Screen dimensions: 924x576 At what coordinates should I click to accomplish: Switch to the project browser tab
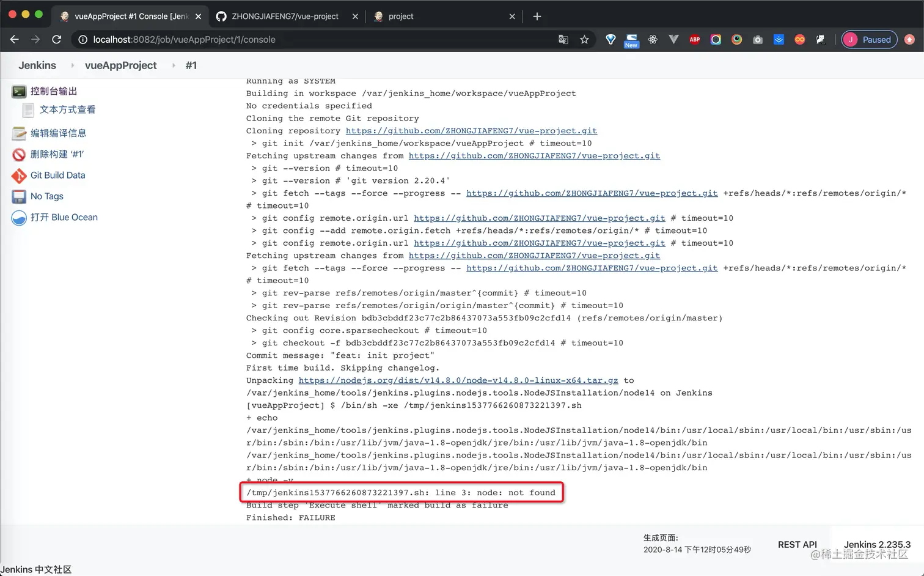444,17
